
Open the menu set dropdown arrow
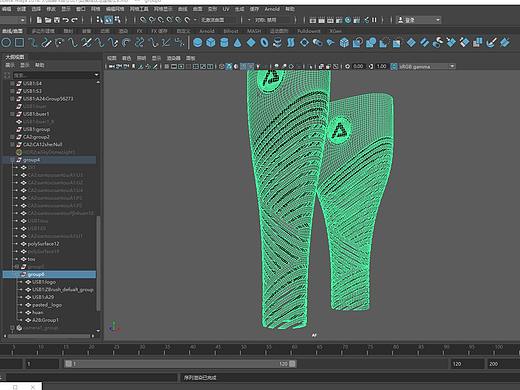coord(23,20)
